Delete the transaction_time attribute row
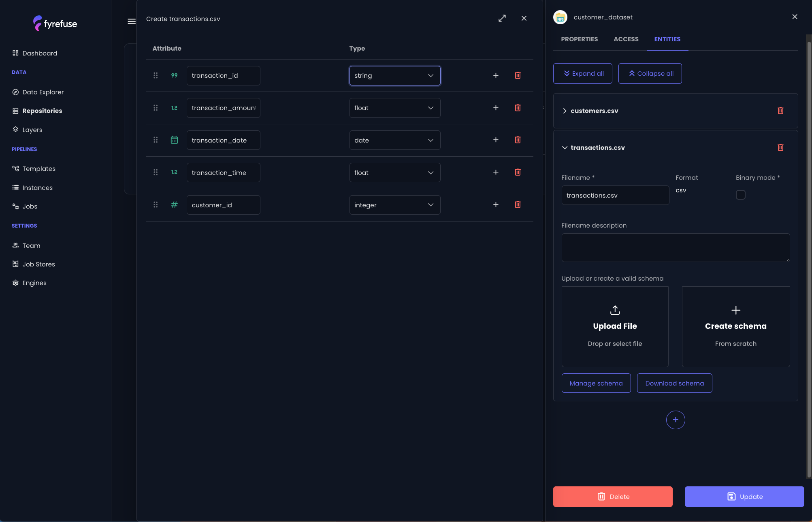 pos(518,172)
